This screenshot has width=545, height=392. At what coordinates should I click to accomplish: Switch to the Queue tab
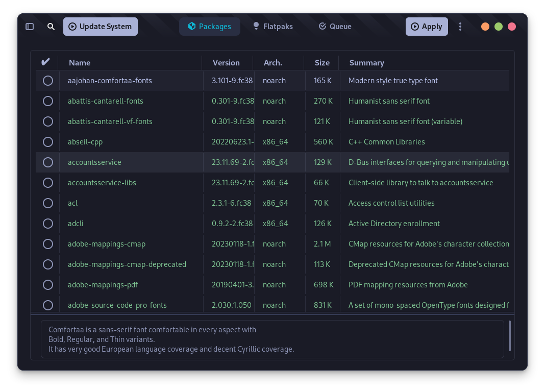pyautogui.click(x=335, y=26)
